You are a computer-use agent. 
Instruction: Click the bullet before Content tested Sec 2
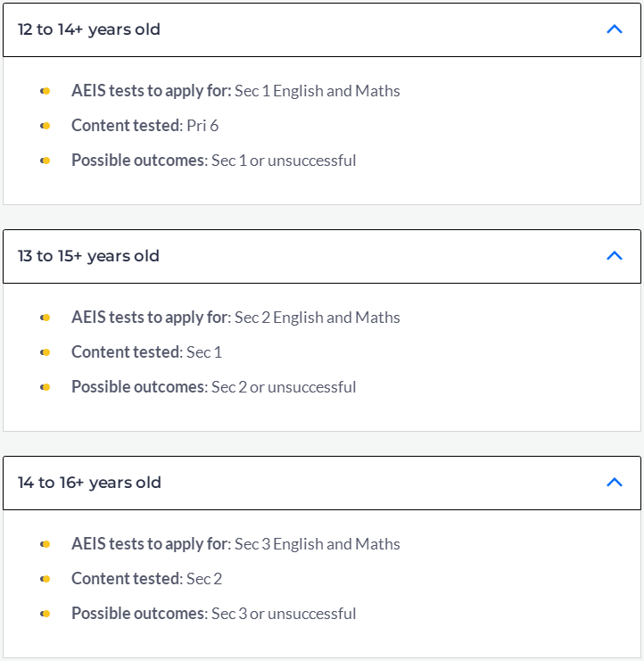[45, 579]
